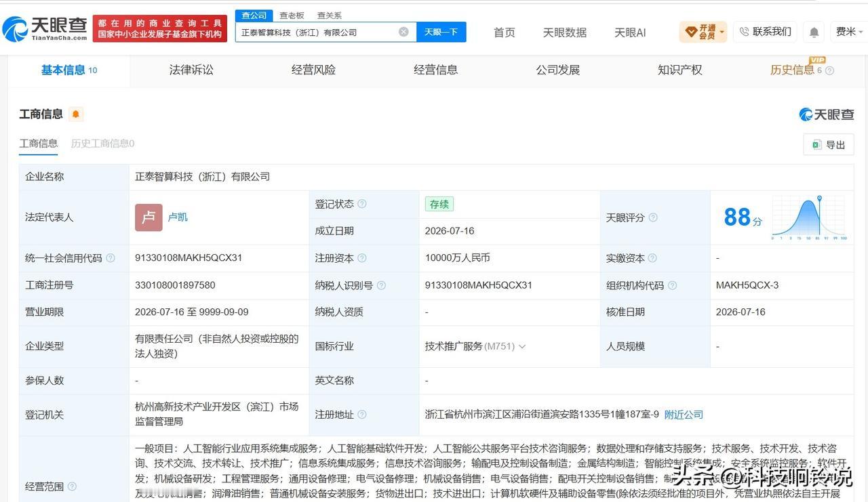This screenshot has width=868, height=502.
Task: Expand the 技术推广服务 (M751) industry dropdown
Action: tap(521, 346)
